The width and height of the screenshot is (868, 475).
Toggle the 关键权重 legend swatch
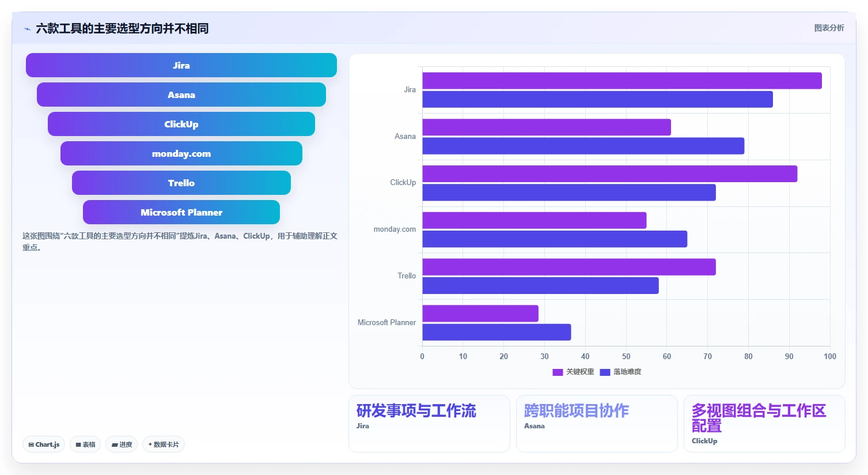click(x=558, y=372)
